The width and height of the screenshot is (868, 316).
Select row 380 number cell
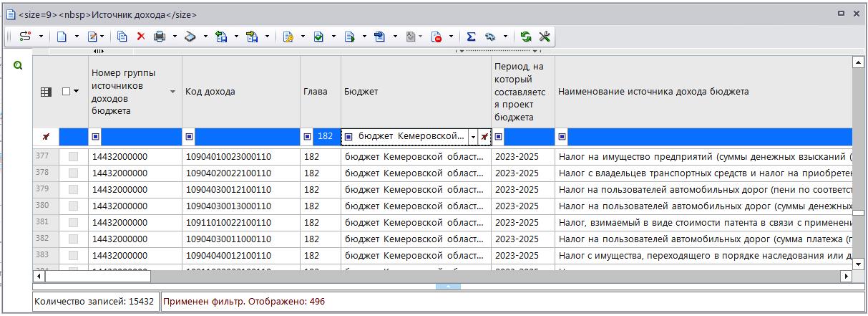click(x=46, y=206)
